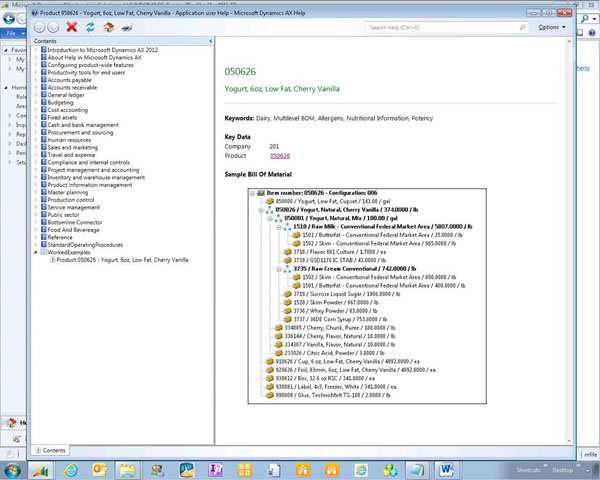
Task: Collapse Favorites group in background navigation pane
Action: click(x=6, y=50)
